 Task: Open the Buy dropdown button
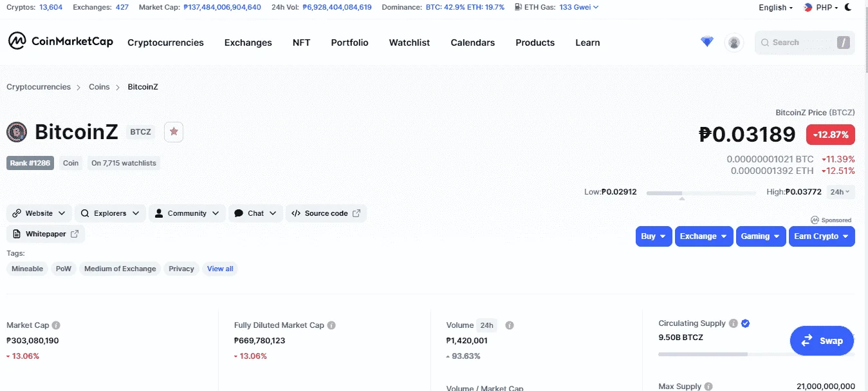tap(654, 236)
